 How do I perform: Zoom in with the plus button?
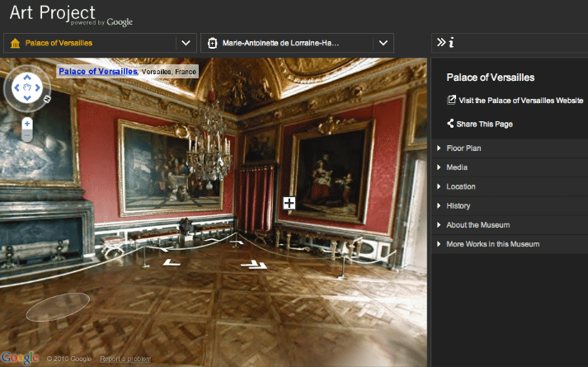coord(27,124)
